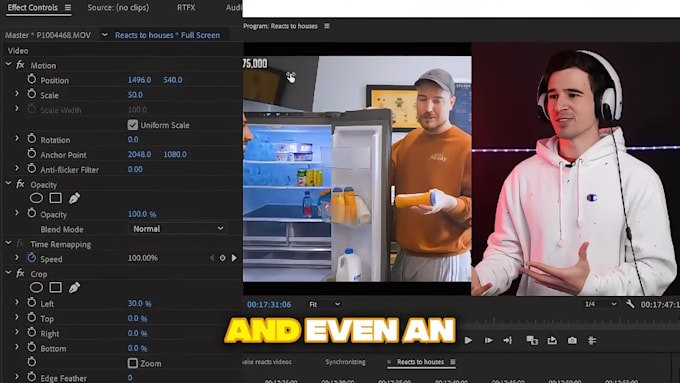Toggle Comparison View in Program monitor

point(592,340)
